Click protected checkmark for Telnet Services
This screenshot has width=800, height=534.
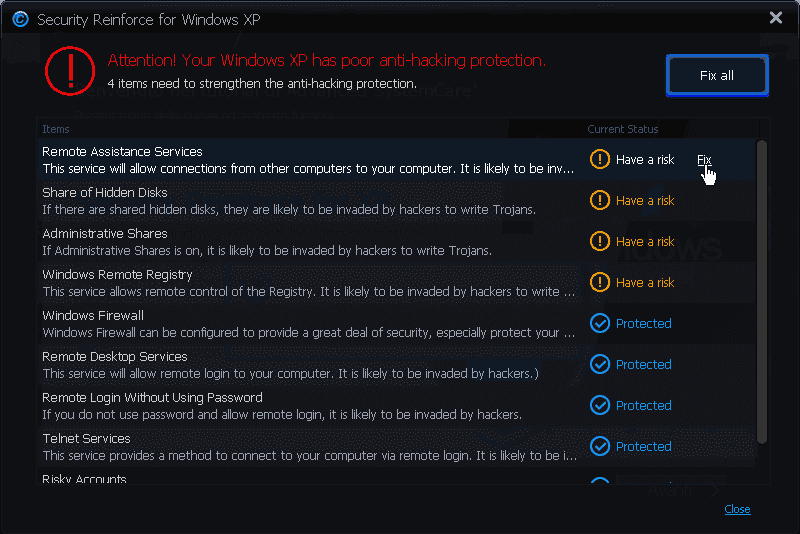click(600, 447)
